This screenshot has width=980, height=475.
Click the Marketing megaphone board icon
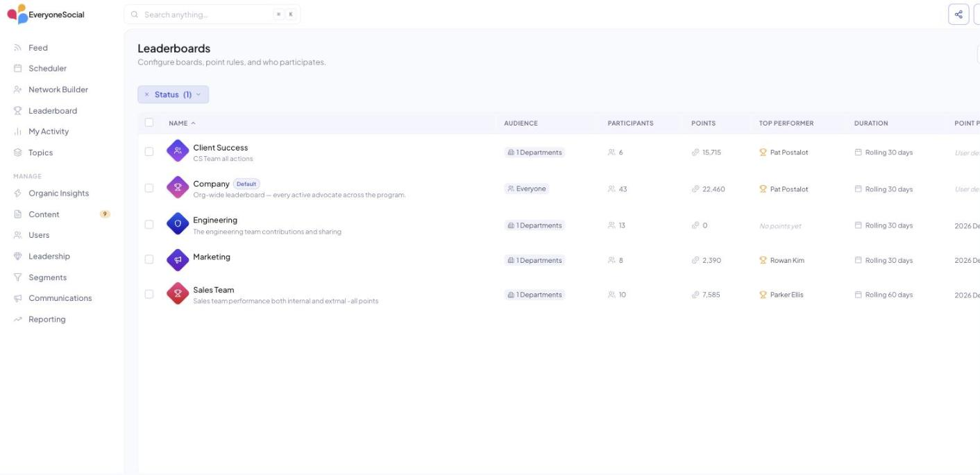178,260
